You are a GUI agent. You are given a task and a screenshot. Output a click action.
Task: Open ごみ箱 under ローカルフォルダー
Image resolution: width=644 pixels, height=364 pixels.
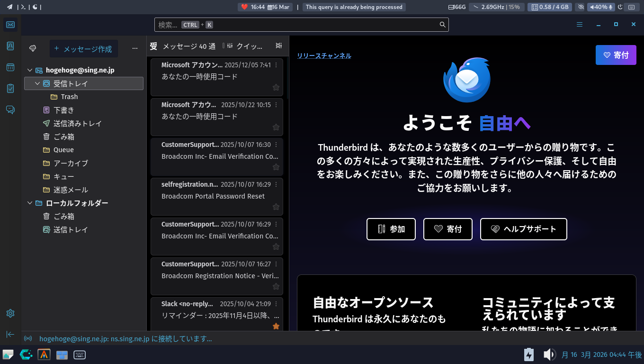84,216
